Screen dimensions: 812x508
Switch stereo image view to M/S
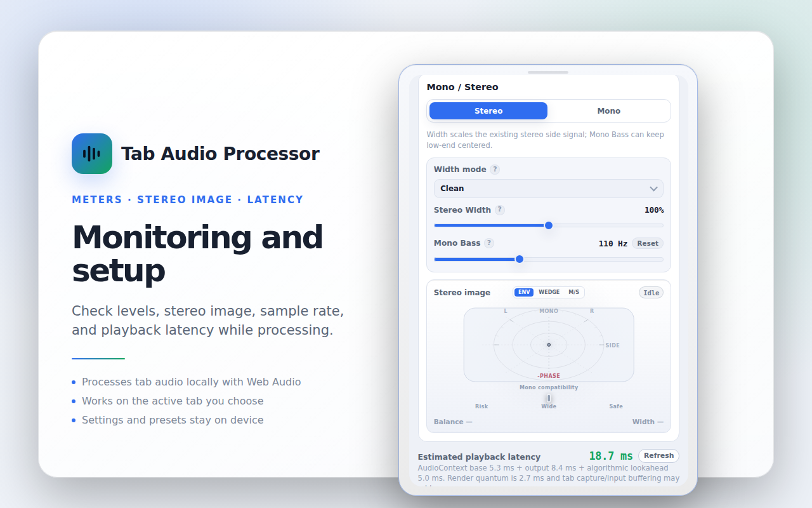coord(573,292)
